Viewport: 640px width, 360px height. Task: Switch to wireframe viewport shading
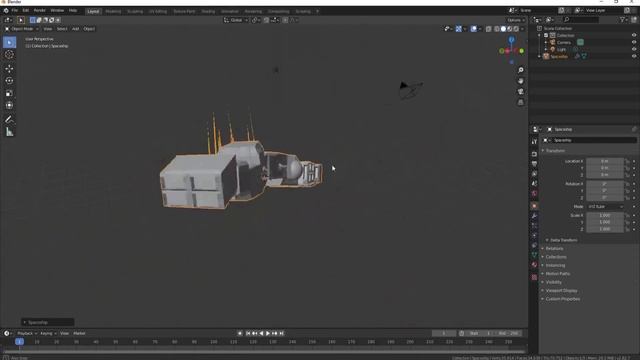coord(497,29)
